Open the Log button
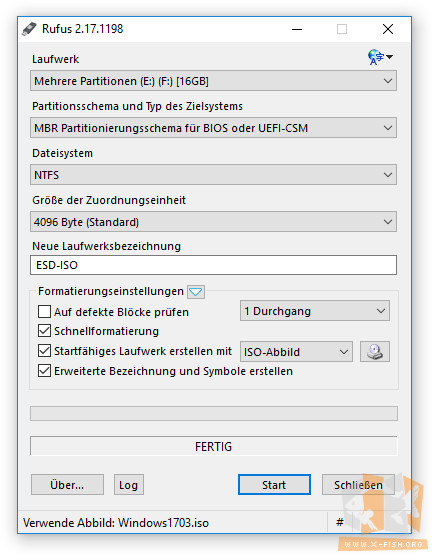Viewport: 433px width, 556px height. tap(129, 484)
